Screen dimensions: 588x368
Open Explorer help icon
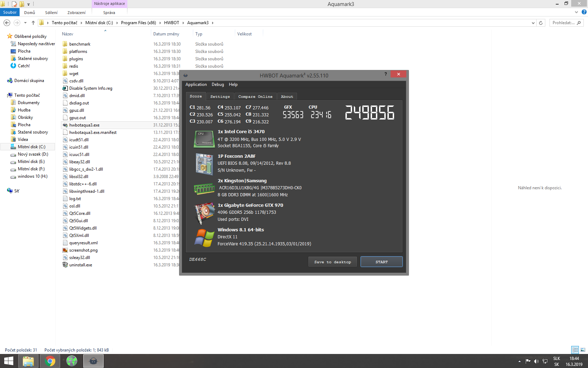[x=584, y=12]
